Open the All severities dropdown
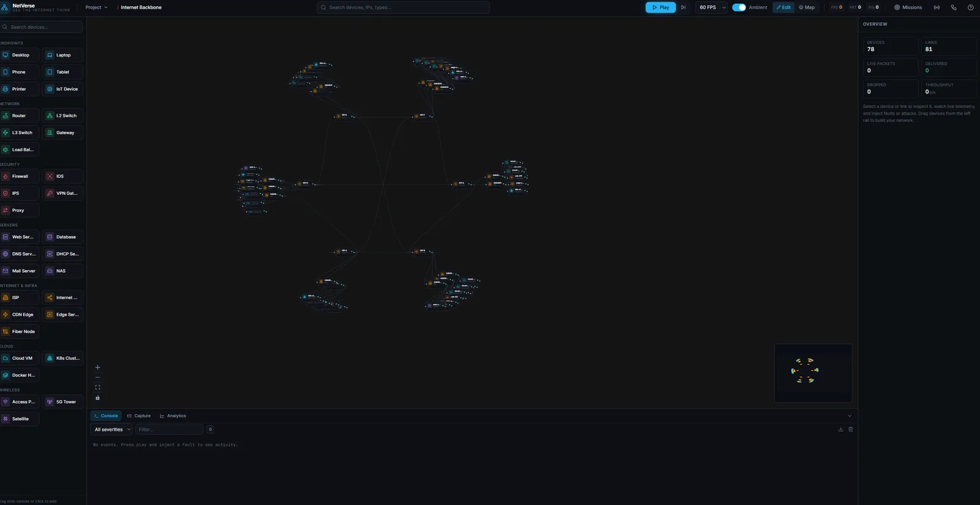The image size is (980, 505). [x=111, y=430]
